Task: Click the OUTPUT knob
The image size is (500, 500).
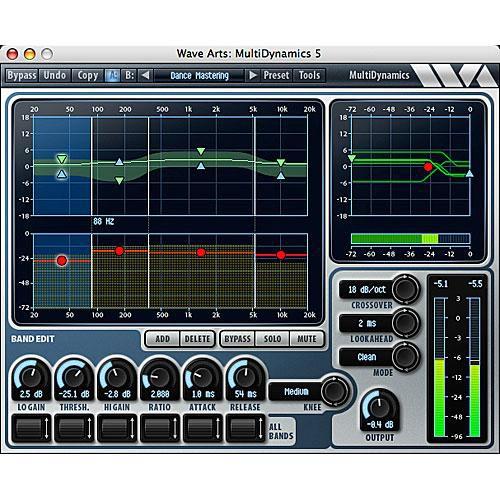Action: click(380, 407)
